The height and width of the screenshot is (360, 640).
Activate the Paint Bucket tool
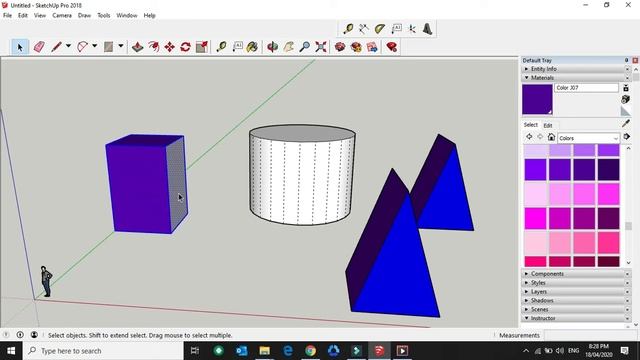pyautogui.click(x=252, y=47)
